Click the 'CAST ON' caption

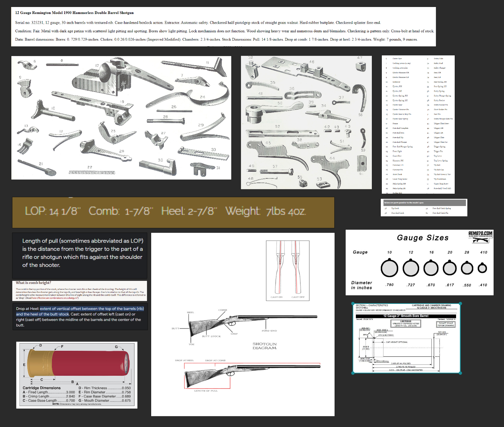[277, 297]
